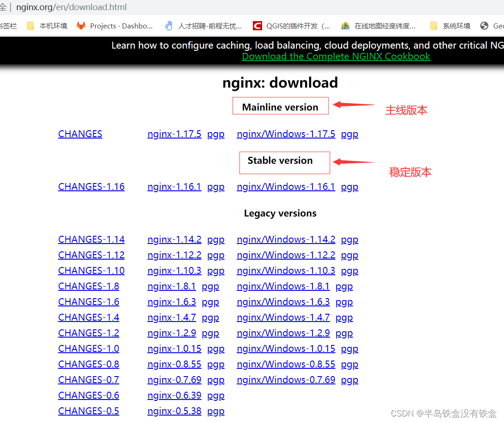Open the QGIS的插件开发 bookmark
The image size is (504, 422).
(x=291, y=26)
